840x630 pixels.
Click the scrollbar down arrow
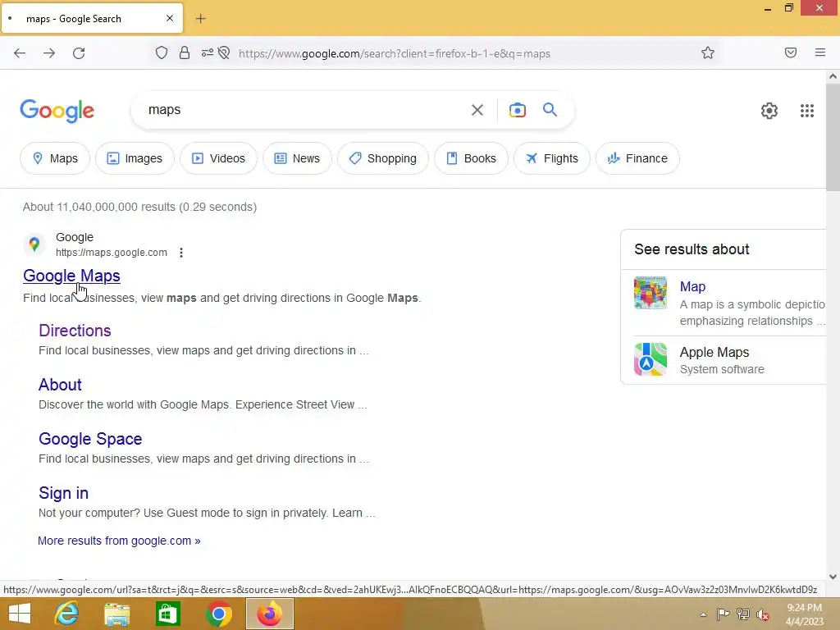833,577
